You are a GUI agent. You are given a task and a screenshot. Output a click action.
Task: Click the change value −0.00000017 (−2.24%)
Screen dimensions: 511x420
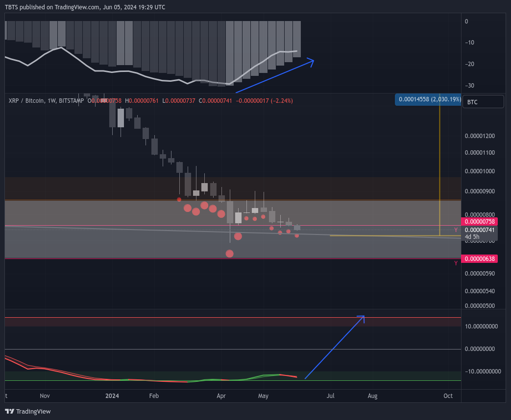point(264,101)
